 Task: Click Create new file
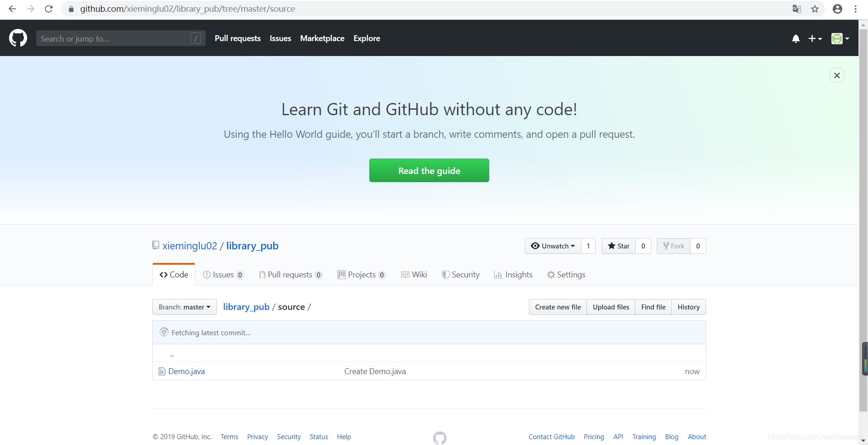[x=558, y=307]
